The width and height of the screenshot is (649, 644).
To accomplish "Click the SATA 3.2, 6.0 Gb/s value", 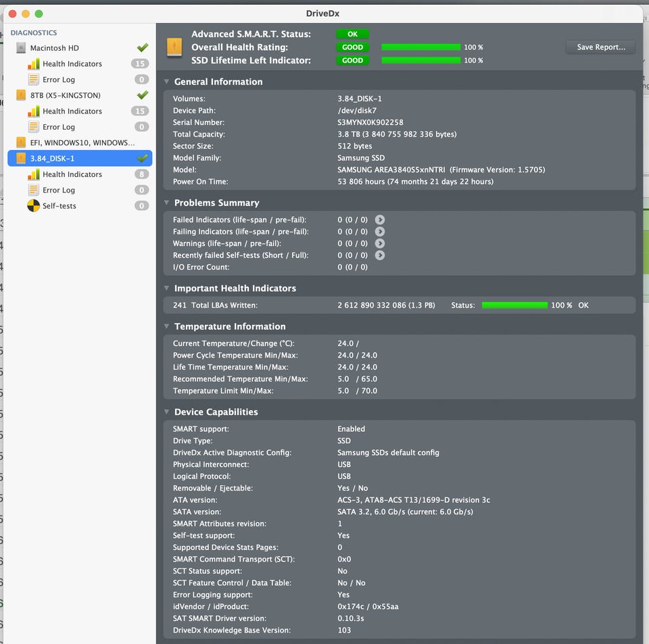I will click(x=405, y=512).
